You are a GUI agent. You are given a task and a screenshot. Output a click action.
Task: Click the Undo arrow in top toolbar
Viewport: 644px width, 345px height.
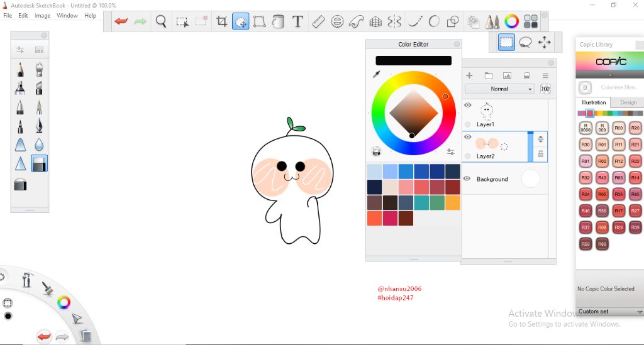click(x=121, y=21)
